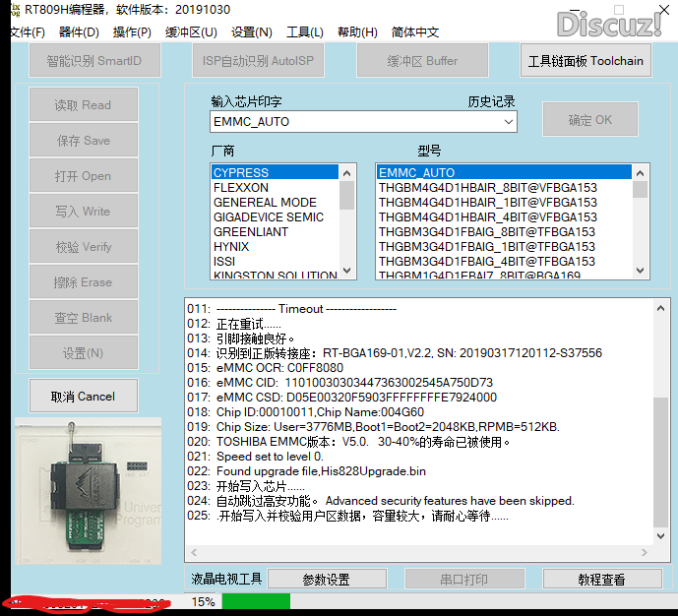
Task: Click the 串口打印 button
Action: coord(464,580)
